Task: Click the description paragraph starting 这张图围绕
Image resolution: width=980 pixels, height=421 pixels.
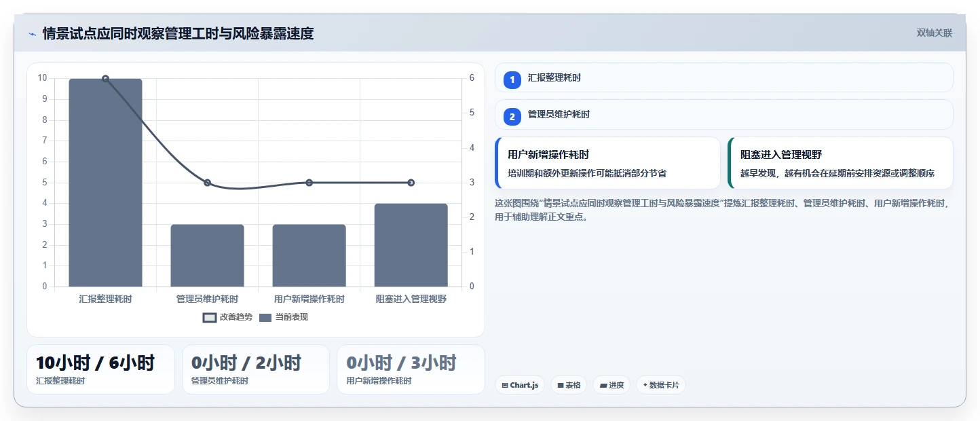Action: 723,210
